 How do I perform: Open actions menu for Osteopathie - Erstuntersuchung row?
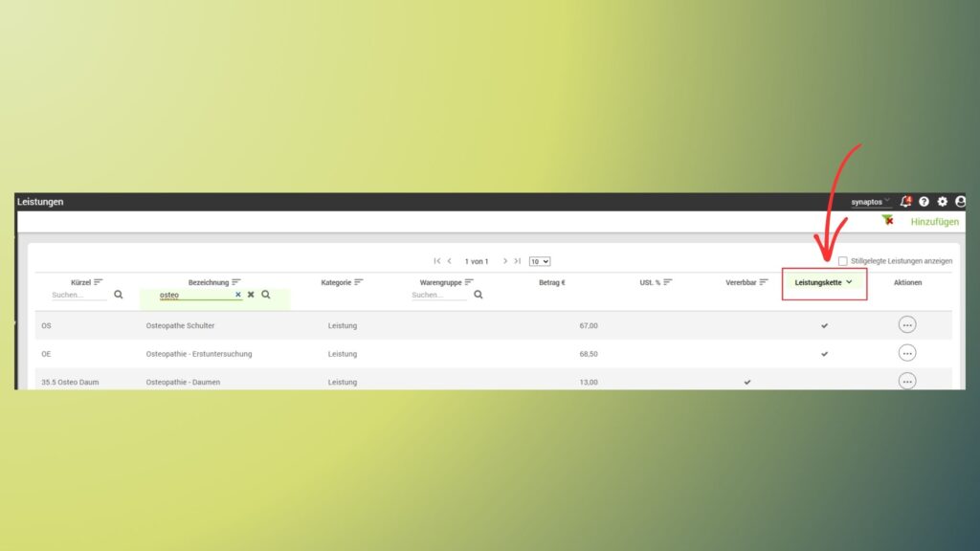pos(907,353)
